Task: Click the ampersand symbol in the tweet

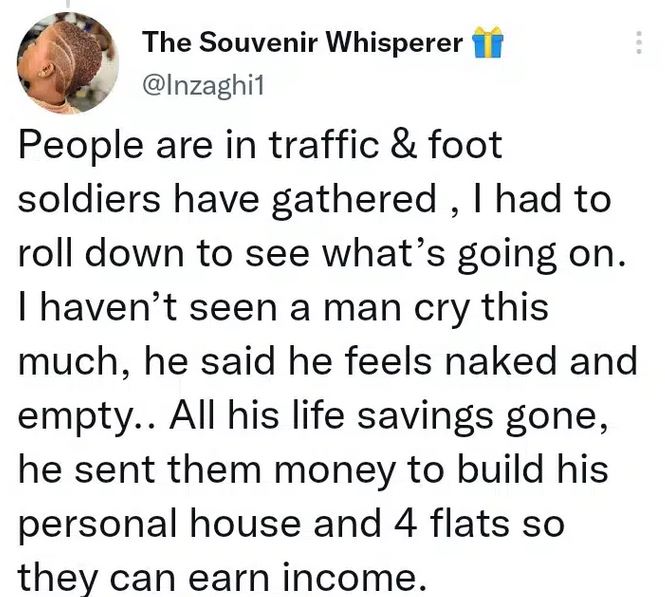Action: pos(394,147)
